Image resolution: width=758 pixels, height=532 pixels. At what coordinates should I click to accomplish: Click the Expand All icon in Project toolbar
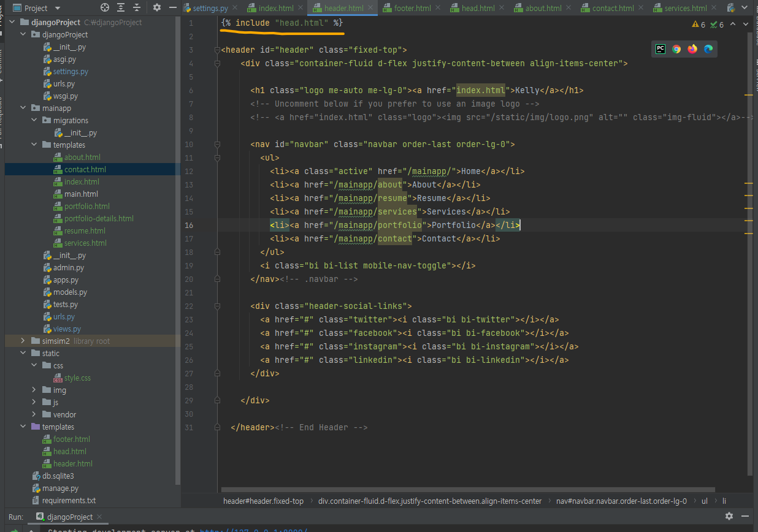tap(121, 8)
